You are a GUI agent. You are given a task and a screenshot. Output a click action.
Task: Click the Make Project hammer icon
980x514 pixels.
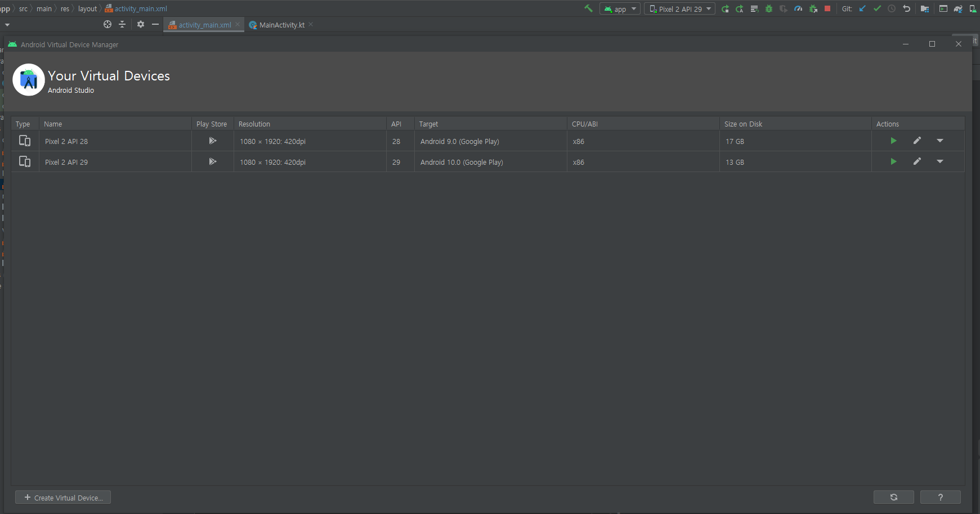[x=588, y=8]
